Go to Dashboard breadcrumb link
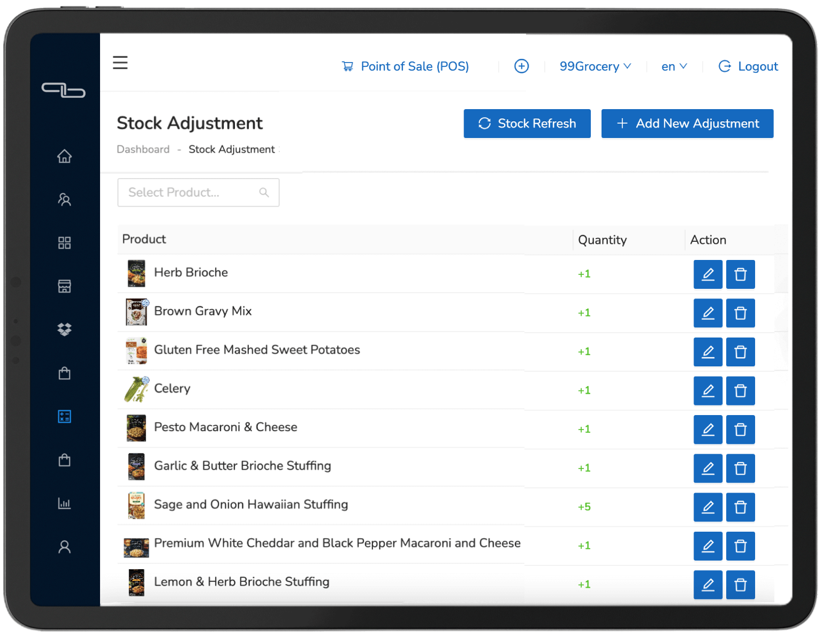The image size is (822, 644). click(x=143, y=149)
